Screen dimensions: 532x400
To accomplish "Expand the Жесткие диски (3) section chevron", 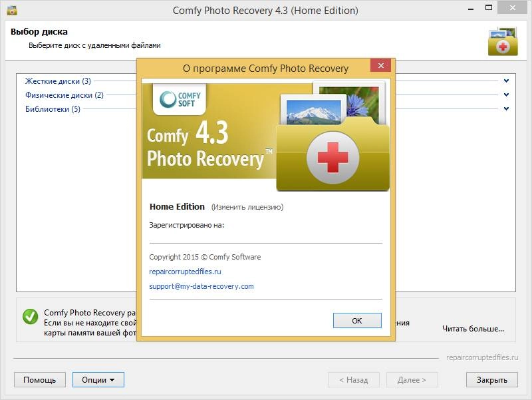I will pos(506,81).
